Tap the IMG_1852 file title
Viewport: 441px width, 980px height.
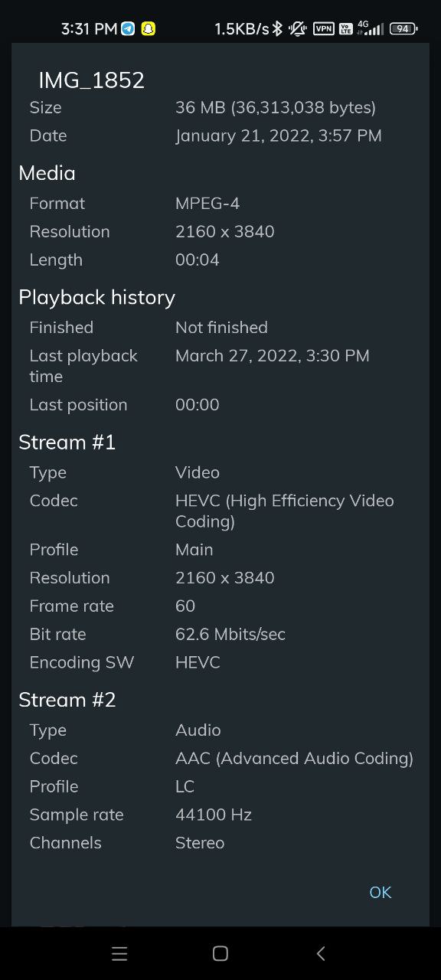pyautogui.click(x=92, y=80)
